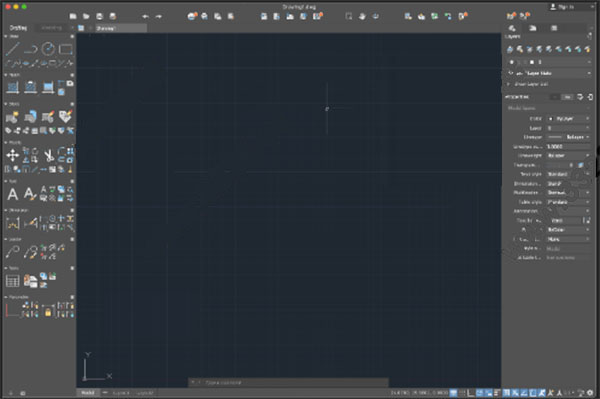Click the Redo arrow in top toolbar
The height and width of the screenshot is (399, 600).
[x=158, y=16]
